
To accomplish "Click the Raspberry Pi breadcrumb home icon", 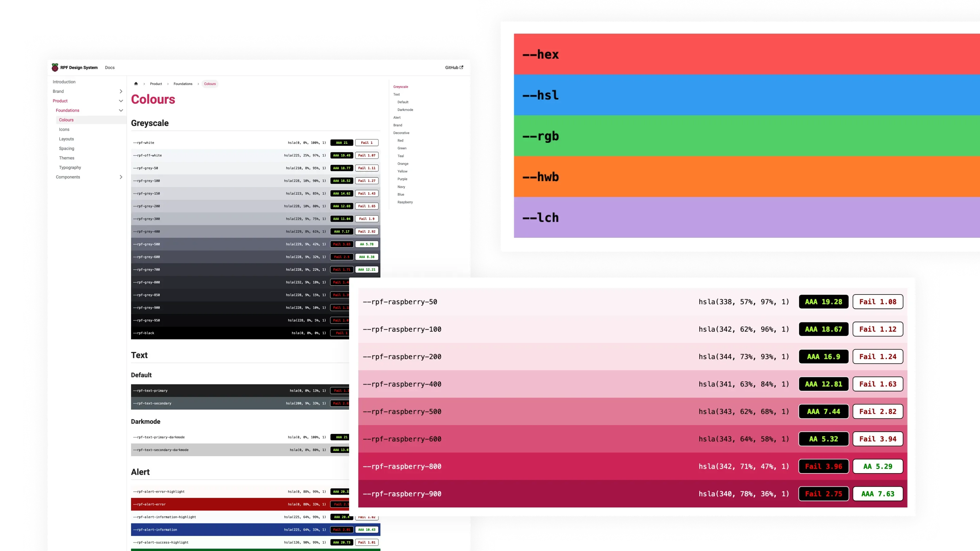I will pyautogui.click(x=135, y=83).
